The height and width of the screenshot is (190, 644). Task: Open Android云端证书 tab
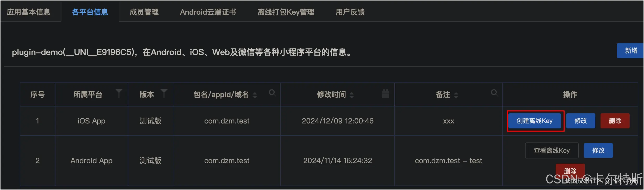point(208,12)
